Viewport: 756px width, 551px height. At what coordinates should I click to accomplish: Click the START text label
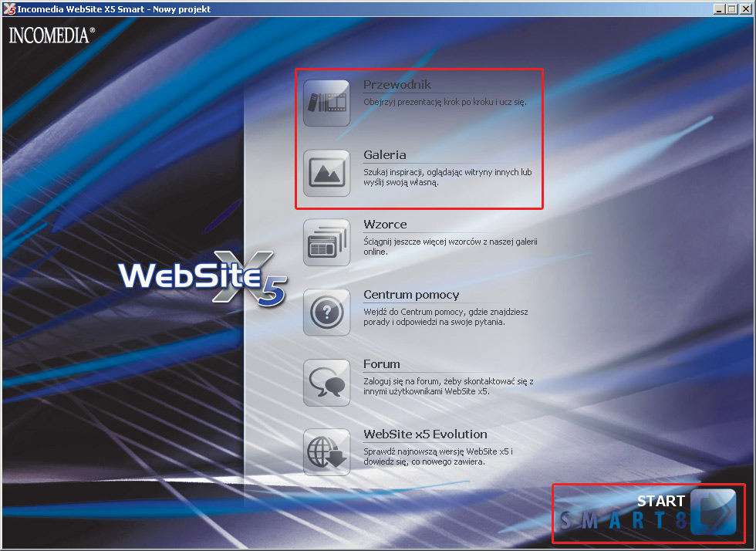click(660, 501)
